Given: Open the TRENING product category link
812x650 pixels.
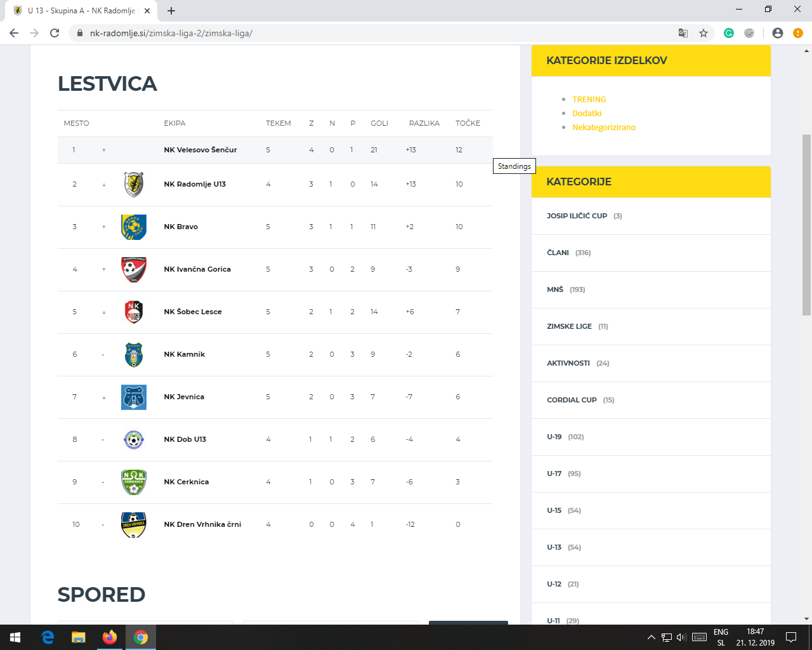Looking at the screenshot, I should click(x=589, y=100).
